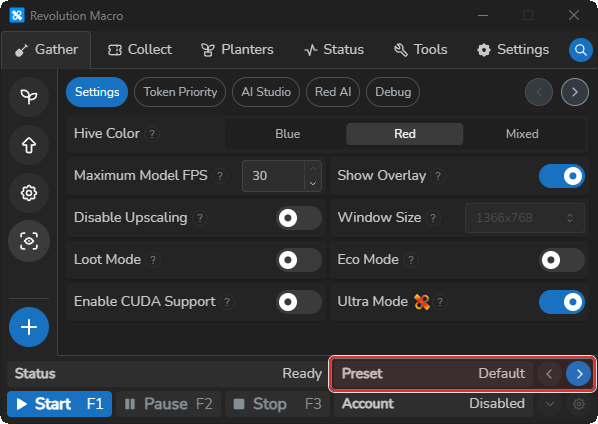
Task: Switch to the Tools tab
Action: [x=420, y=50]
